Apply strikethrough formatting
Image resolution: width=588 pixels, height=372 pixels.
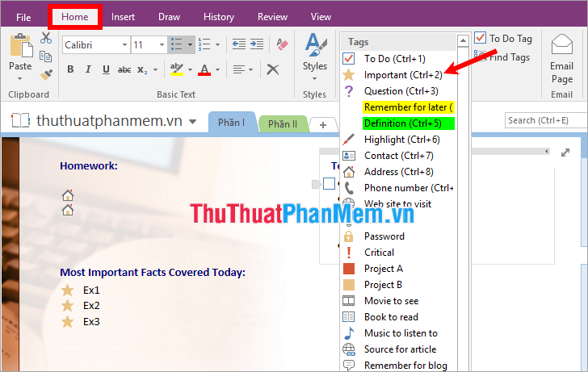click(124, 69)
